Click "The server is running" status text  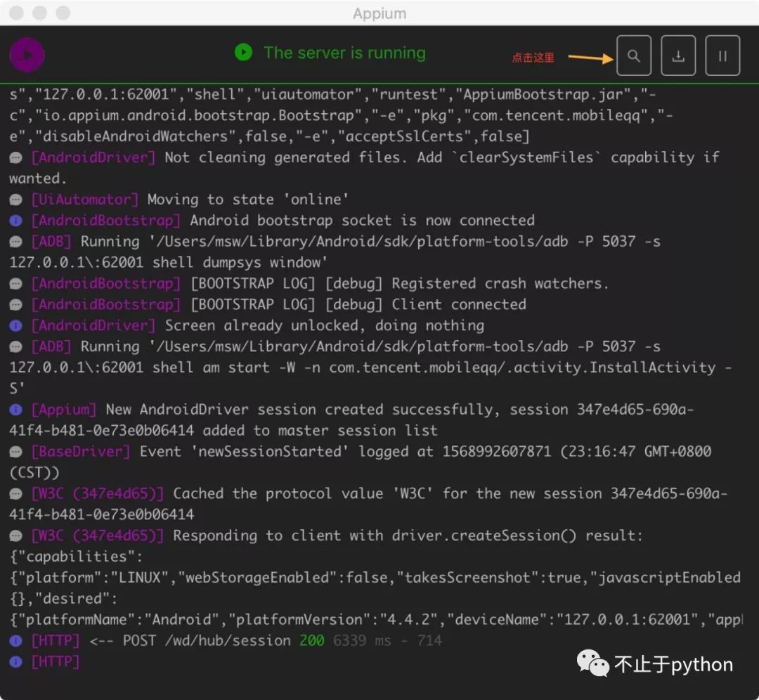(344, 53)
